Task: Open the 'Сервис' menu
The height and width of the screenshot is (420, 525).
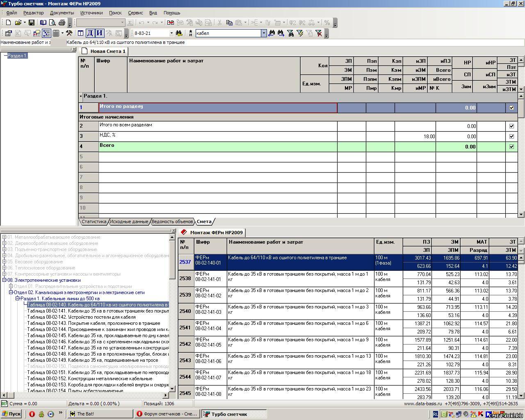Action: coord(135,13)
